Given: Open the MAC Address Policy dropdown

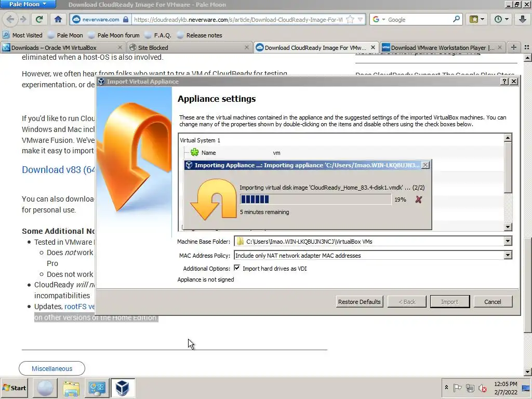Looking at the screenshot, I should coord(508,255).
